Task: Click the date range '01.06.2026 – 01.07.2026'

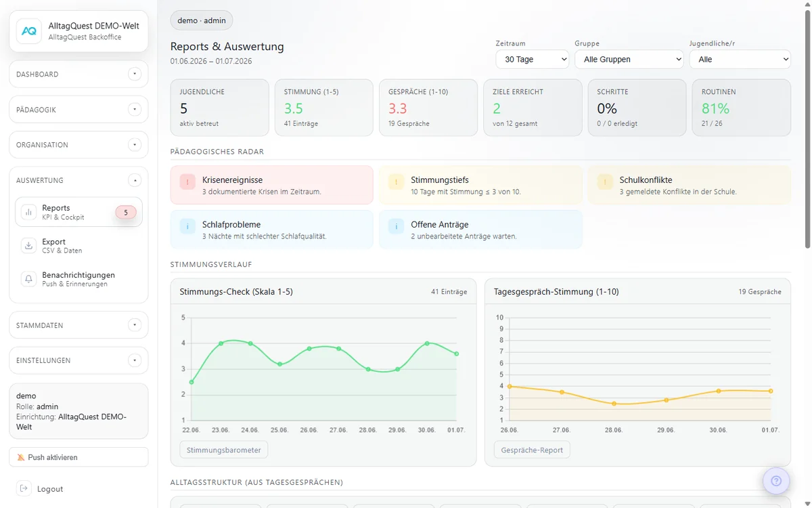Action: pos(211,61)
